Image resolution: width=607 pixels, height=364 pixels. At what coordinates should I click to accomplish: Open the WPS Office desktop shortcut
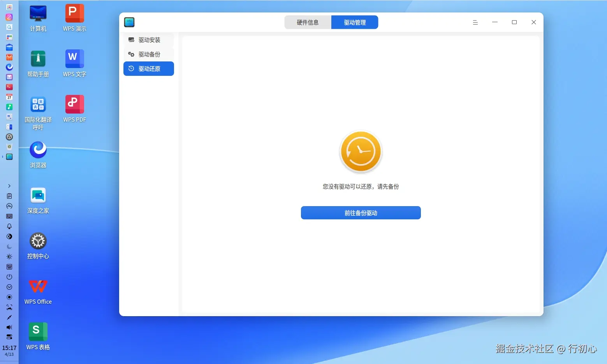tap(38, 291)
